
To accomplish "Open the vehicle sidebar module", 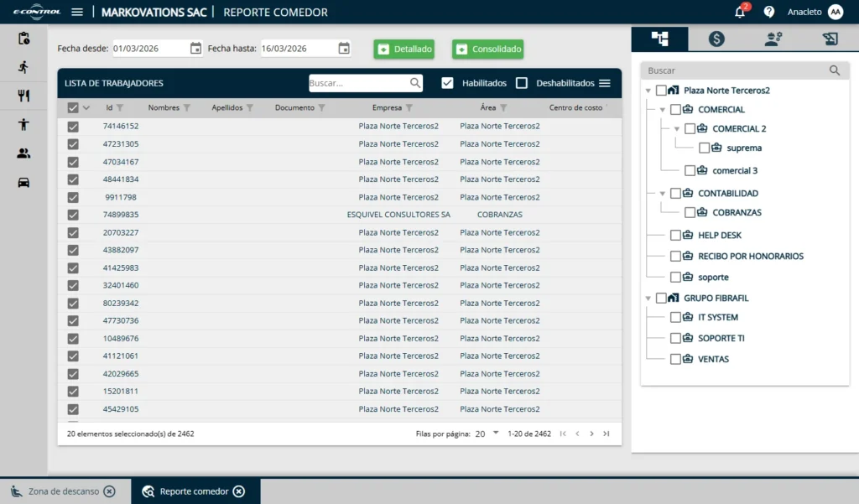I will (23, 182).
